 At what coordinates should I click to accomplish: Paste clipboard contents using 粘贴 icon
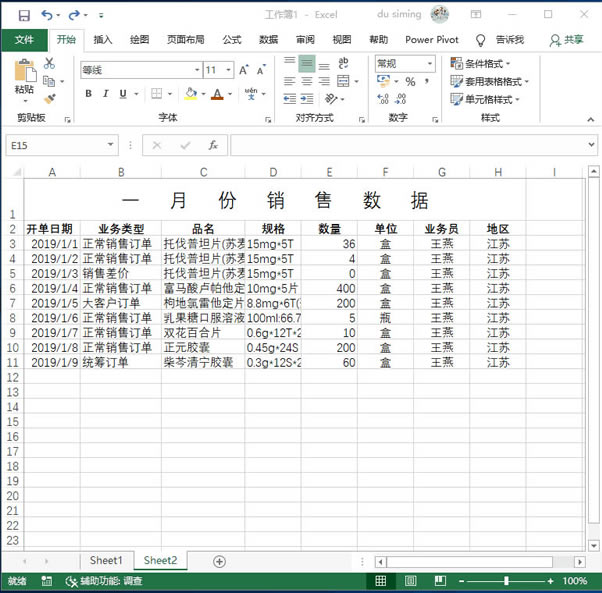[x=25, y=72]
